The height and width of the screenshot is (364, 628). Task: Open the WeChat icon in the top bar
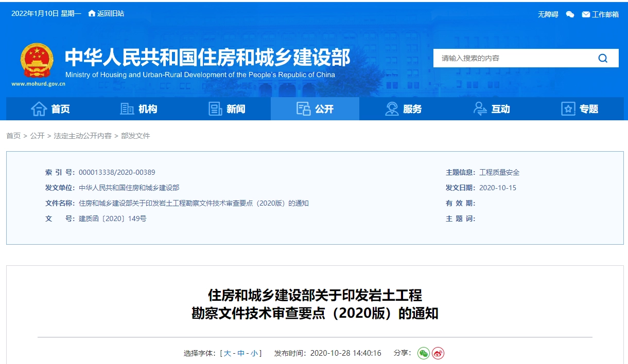(x=569, y=14)
